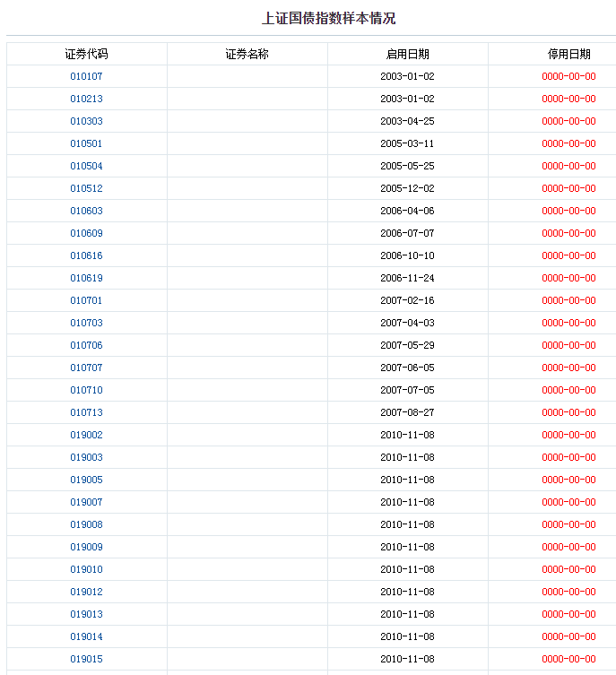Select security code 019015
Image resolution: width=616 pixels, height=675 pixels.
click(x=86, y=659)
